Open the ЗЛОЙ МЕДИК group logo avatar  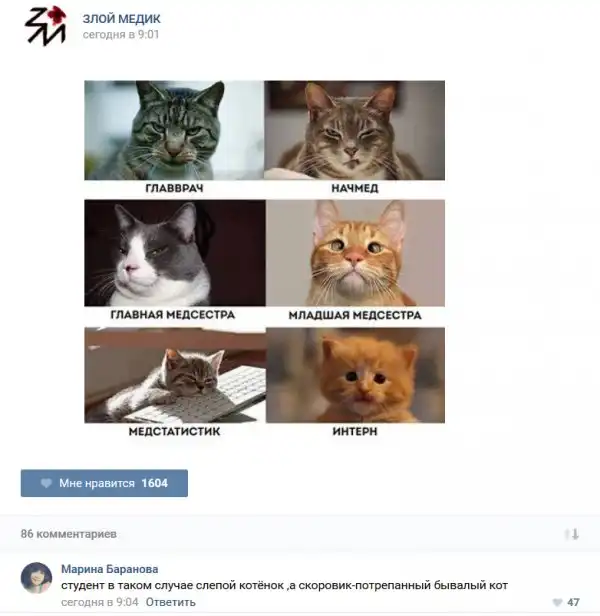tap(45, 26)
